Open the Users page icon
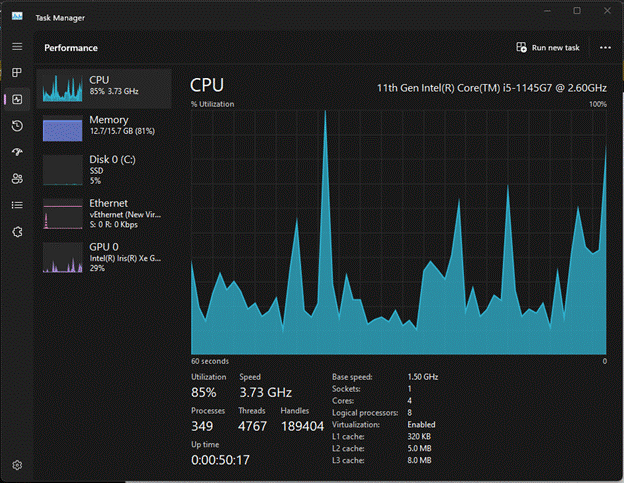 pyautogui.click(x=17, y=179)
